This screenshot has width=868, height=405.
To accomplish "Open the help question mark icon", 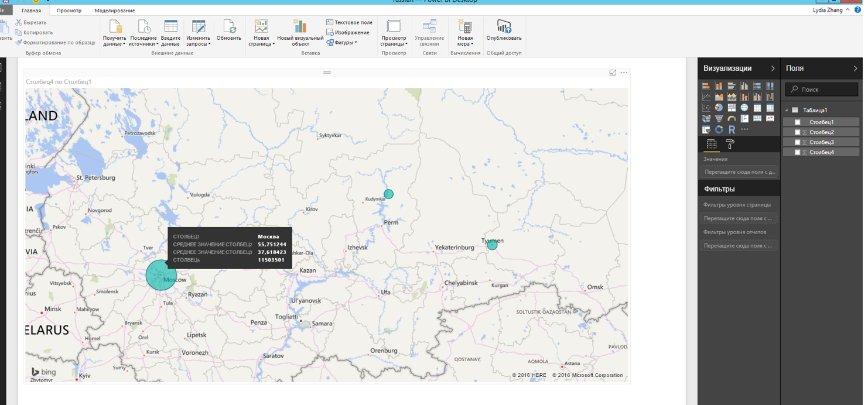I will [858, 10].
